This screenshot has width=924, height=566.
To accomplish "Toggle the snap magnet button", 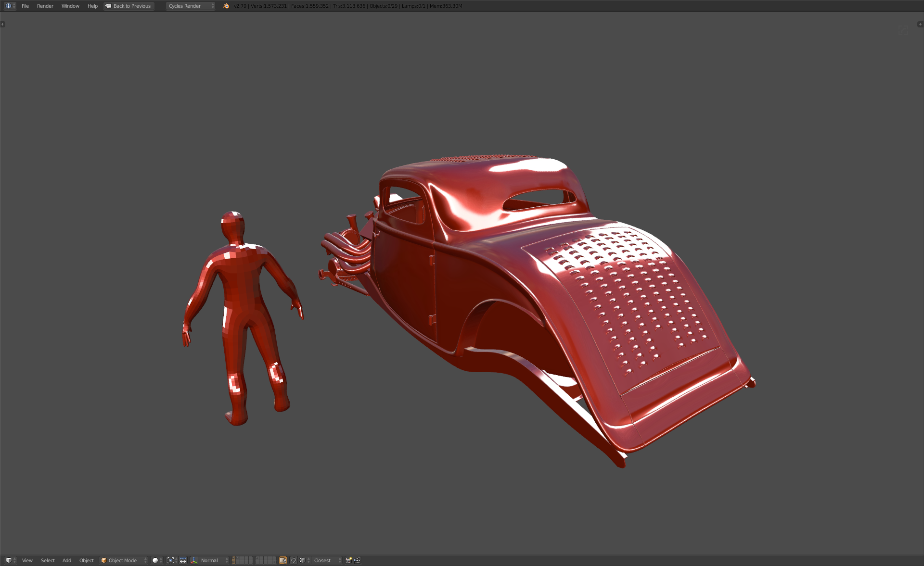I will click(x=293, y=560).
